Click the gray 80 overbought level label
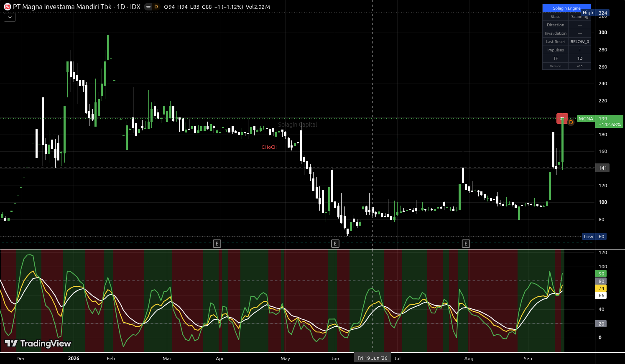 click(x=601, y=281)
